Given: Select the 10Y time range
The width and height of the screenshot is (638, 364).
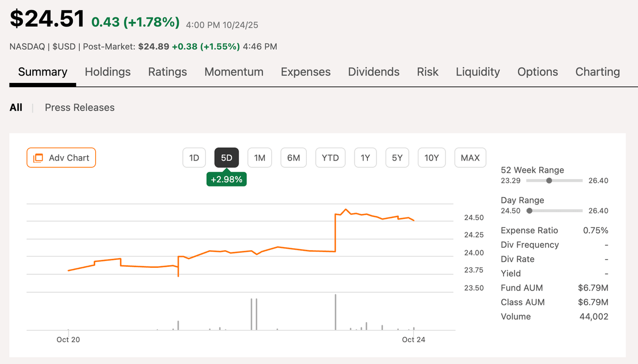Looking at the screenshot, I should [431, 158].
